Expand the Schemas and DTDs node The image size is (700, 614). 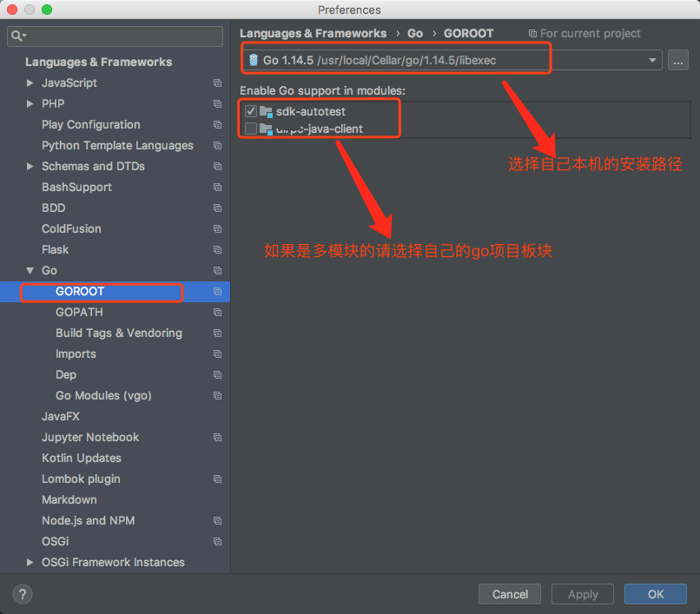30,166
